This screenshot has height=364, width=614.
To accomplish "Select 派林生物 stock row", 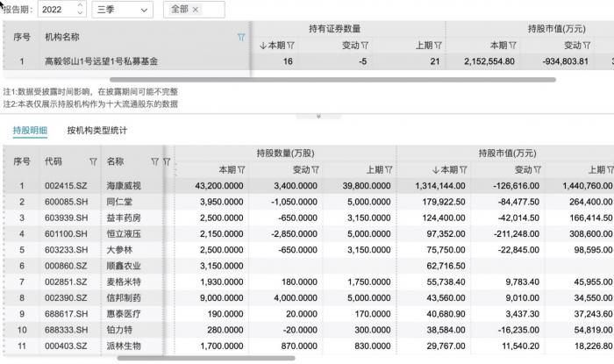I will [x=308, y=346].
